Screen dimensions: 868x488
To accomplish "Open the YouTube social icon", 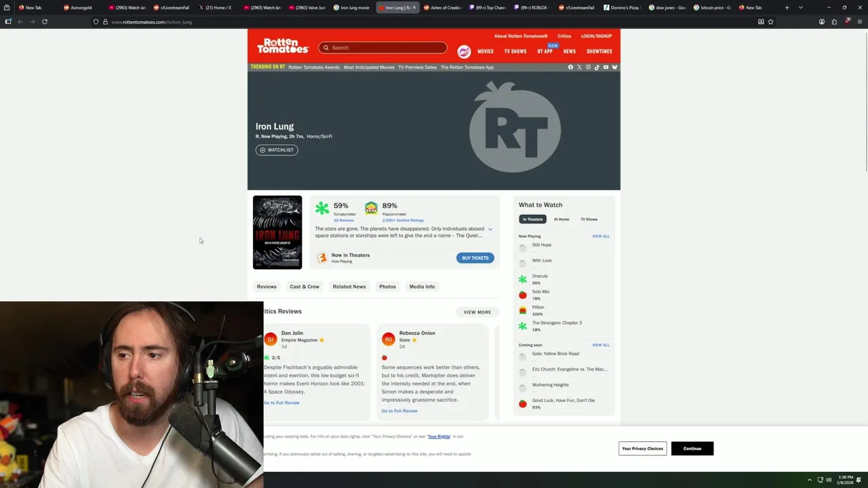I will [x=606, y=67].
